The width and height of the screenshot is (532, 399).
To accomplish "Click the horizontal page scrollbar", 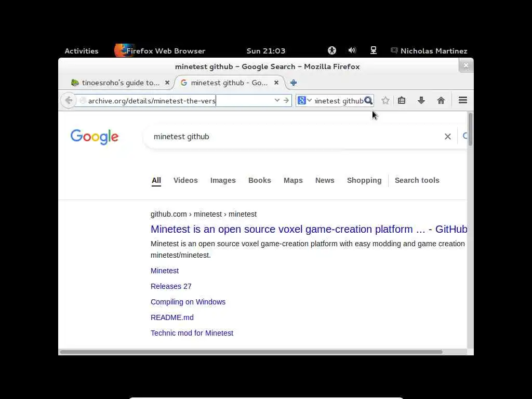I will [x=251, y=352].
